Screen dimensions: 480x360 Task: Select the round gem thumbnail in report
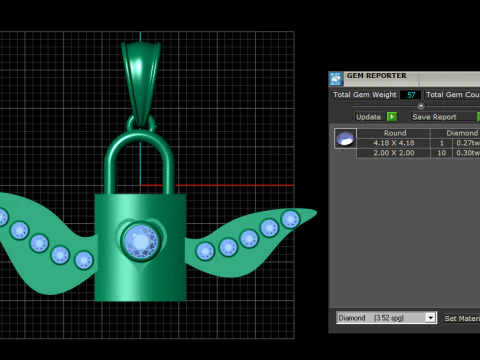345,138
